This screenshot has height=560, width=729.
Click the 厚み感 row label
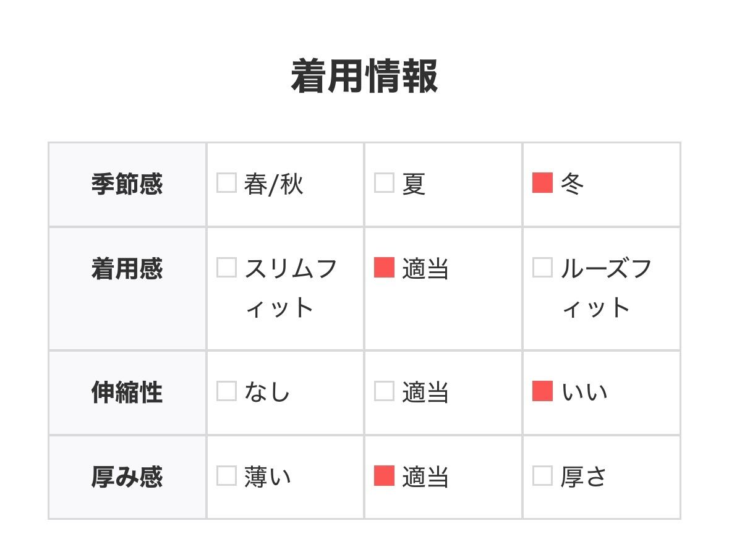127,477
